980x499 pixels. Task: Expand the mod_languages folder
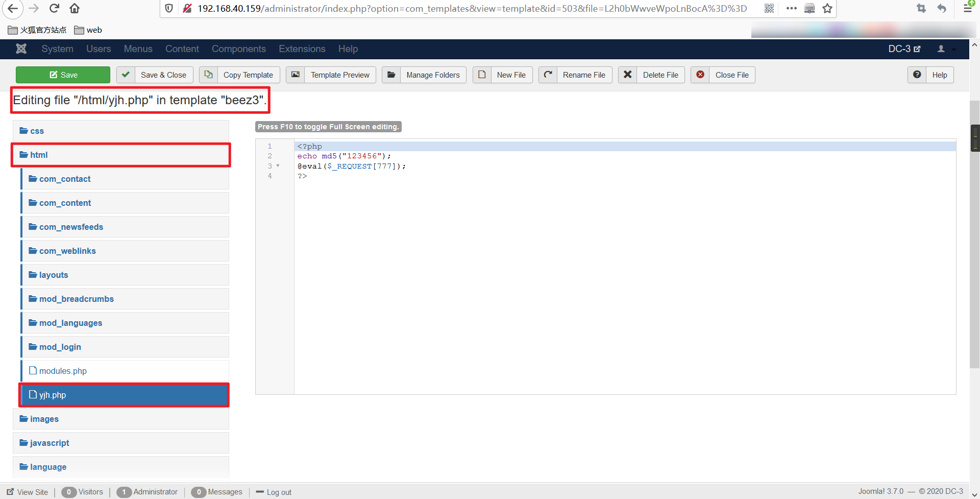pos(125,323)
